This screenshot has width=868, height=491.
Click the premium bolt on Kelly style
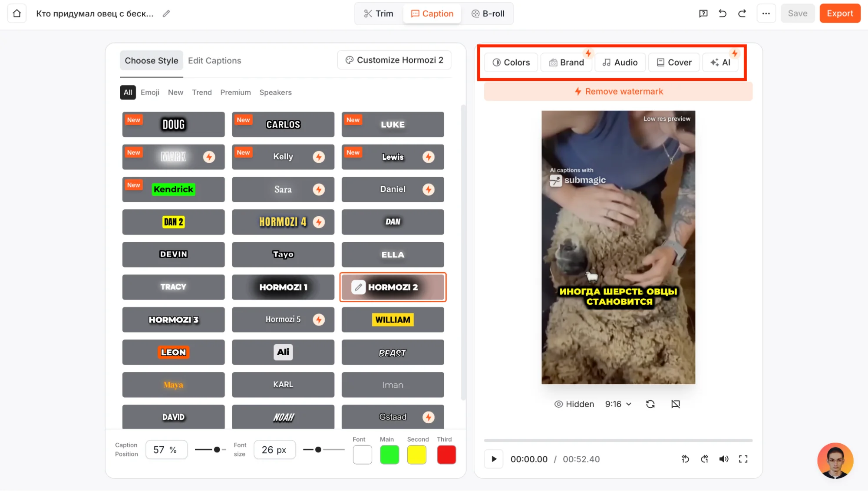(x=319, y=157)
